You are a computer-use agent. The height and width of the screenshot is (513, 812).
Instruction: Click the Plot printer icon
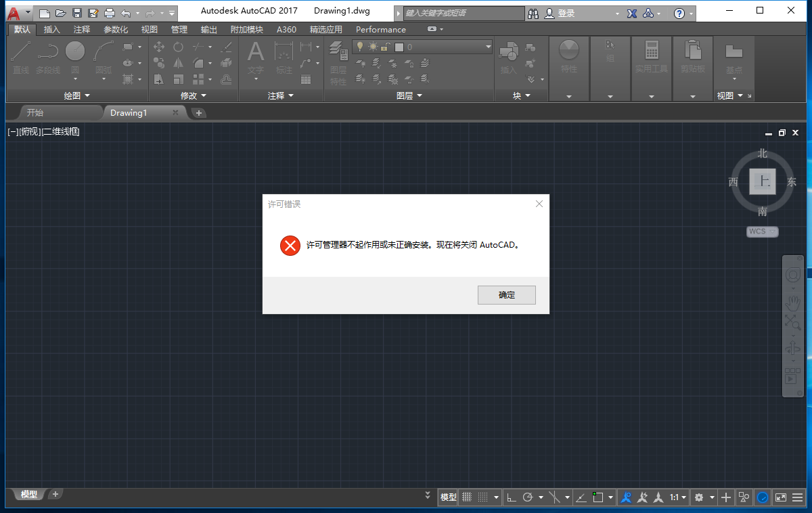(110, 13)
